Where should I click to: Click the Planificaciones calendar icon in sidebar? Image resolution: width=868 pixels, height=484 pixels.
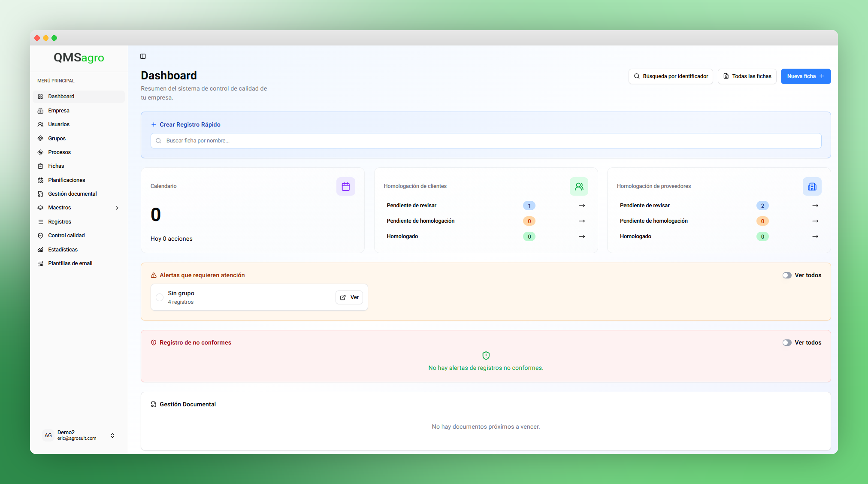40,180
